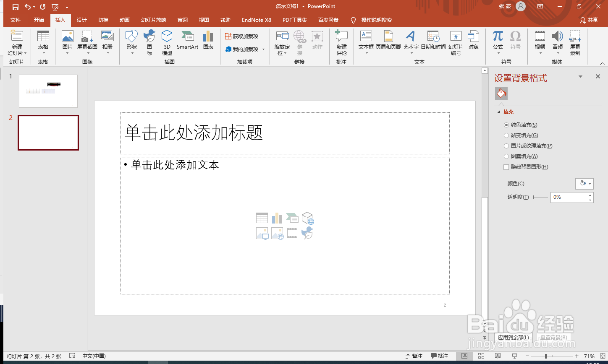This screenshot has width=608, height=364.
Task: Open format pane options dropdown arrow
Action: 581,77
